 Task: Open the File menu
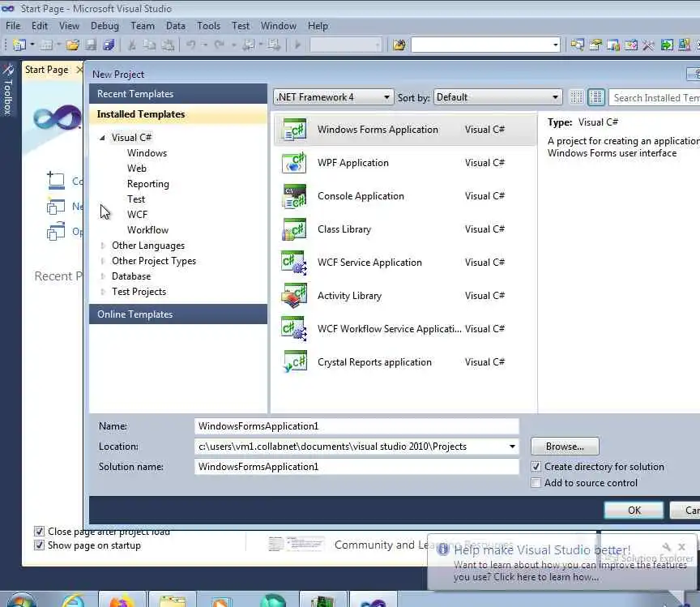13,26
